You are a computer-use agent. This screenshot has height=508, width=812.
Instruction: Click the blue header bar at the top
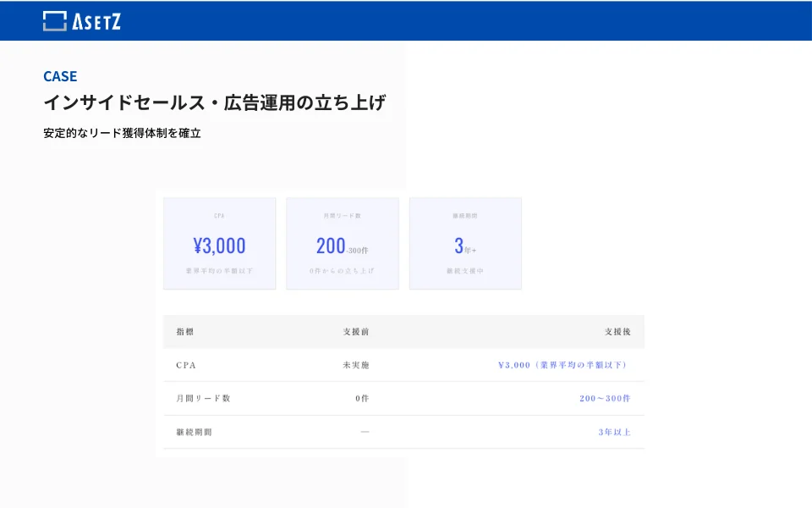click(406, 21)
